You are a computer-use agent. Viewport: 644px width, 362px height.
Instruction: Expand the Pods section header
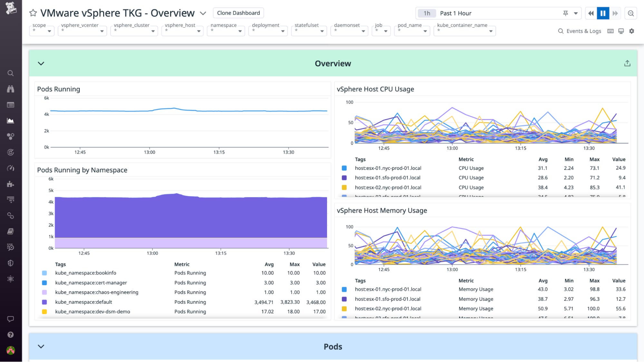[x=41, y=347]
